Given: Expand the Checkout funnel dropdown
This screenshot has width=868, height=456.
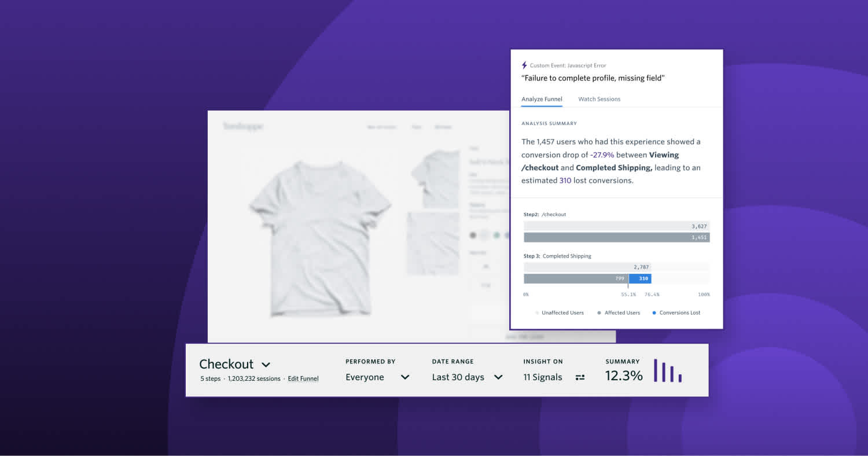Looking at the screenshot, I should (266, 365).
